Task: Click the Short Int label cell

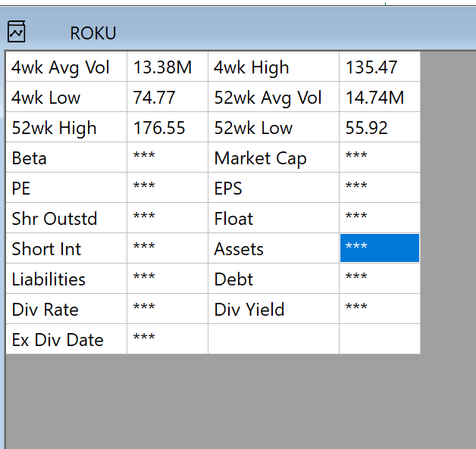Action: coord(66,249)
